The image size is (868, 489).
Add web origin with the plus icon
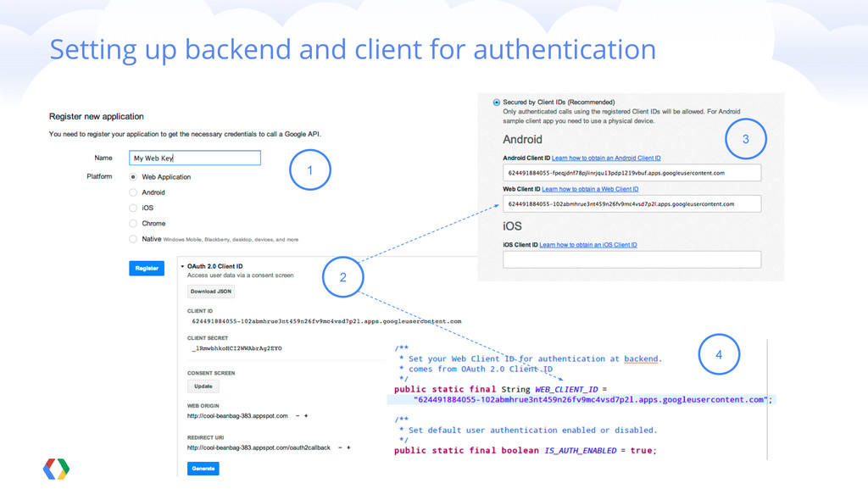(306, 416)
